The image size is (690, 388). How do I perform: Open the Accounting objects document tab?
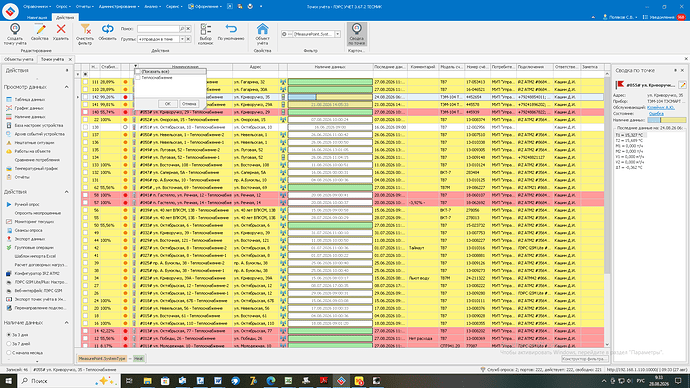pos(19,59)
